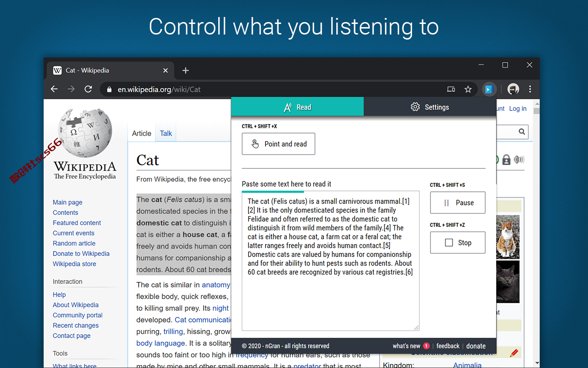This screenshot has width=588, height=368.
Task: Click the Wikipedia search magnifier icon
Action: point(522,132)
